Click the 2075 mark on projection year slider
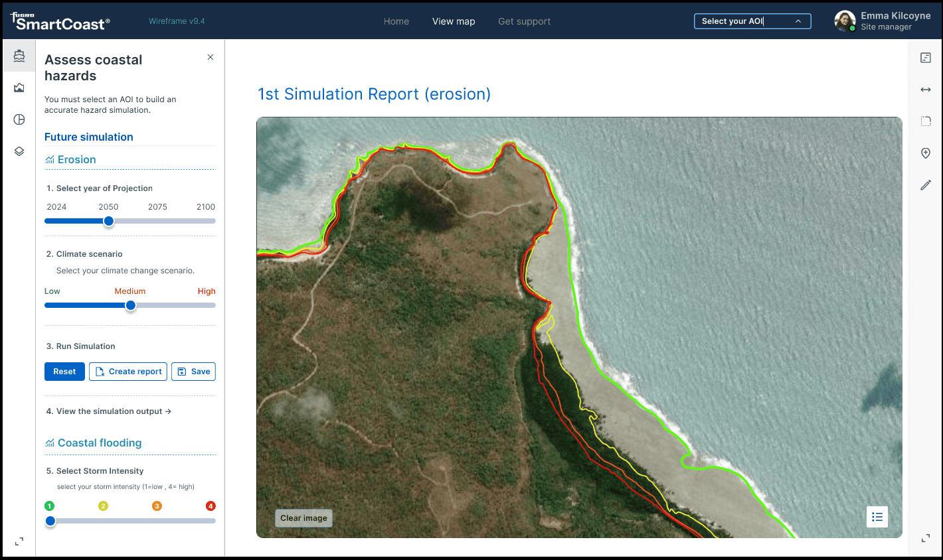 click(158, 221)
